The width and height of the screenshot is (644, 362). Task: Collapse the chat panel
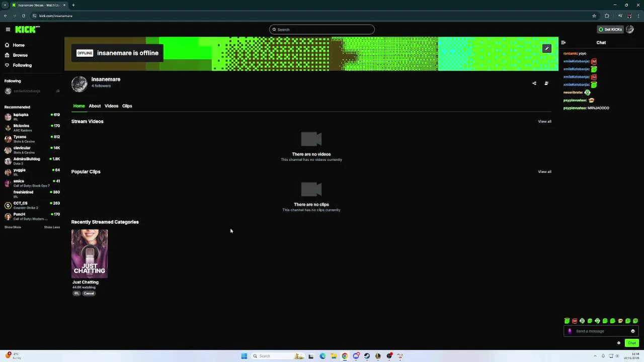click(563, 43)
